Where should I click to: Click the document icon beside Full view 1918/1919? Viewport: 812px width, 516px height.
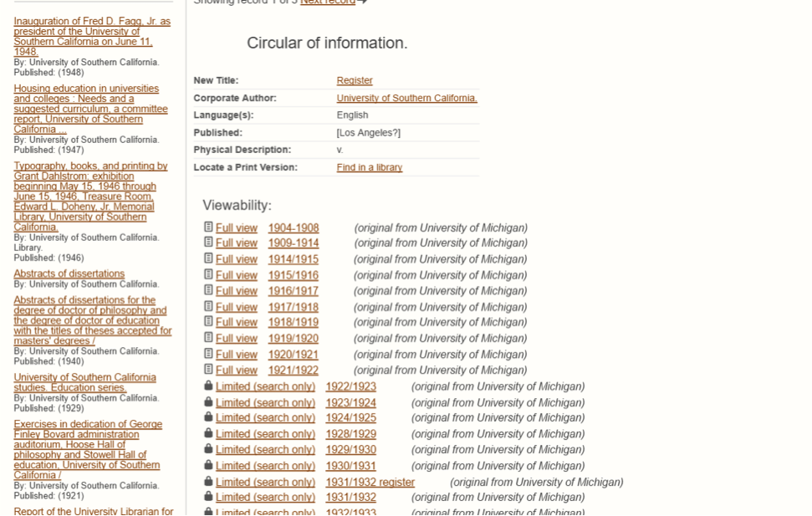[x=208, y=322]
